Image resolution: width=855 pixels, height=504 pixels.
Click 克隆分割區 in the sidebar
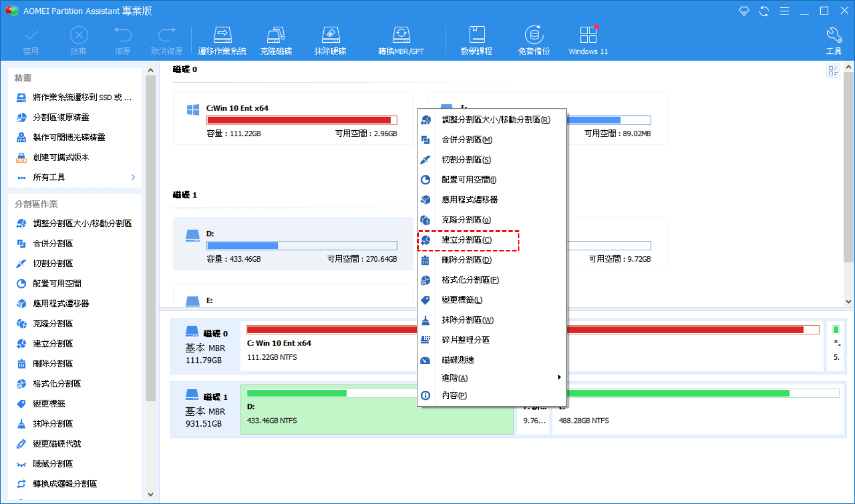point(44,324)
